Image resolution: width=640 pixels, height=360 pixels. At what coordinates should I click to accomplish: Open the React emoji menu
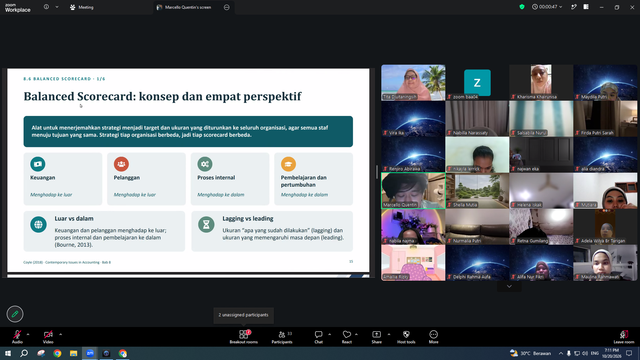pos(347,337)
